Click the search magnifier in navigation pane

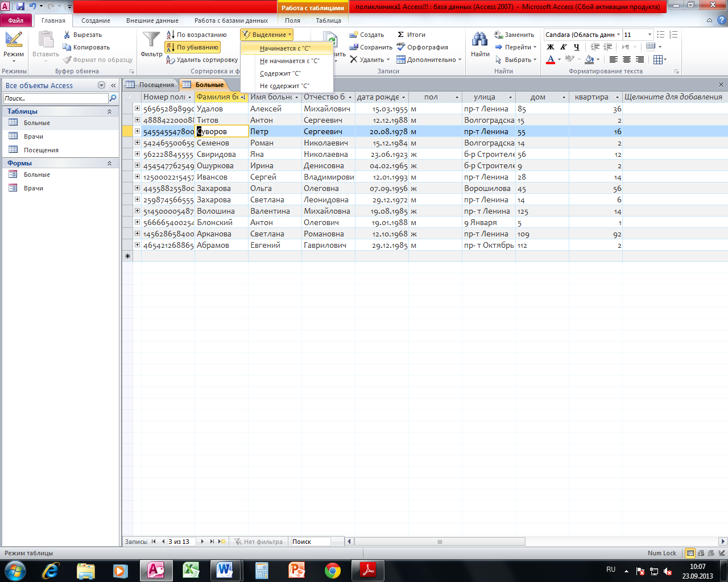[113, 98]
